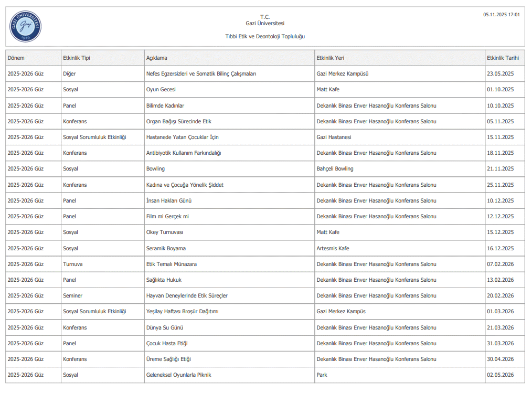
Task: Click the Etkinlik Yeri column header
Action: click(330, 58)
